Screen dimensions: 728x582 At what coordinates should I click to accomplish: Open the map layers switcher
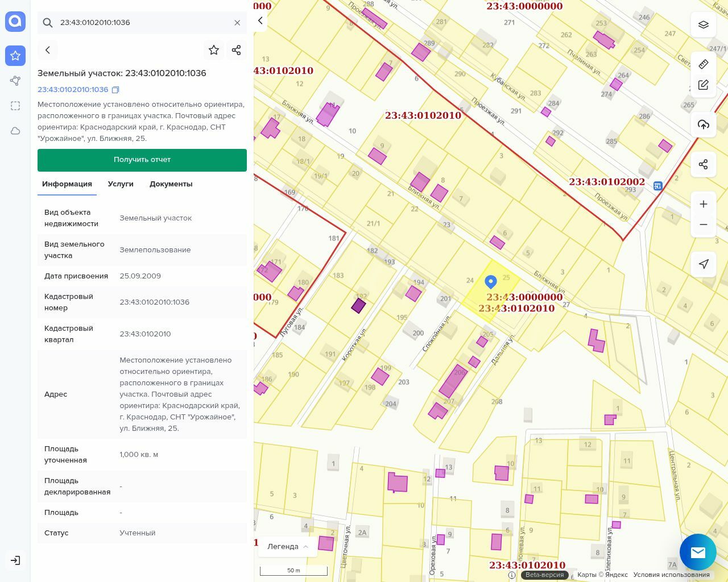tap(704, 25)
